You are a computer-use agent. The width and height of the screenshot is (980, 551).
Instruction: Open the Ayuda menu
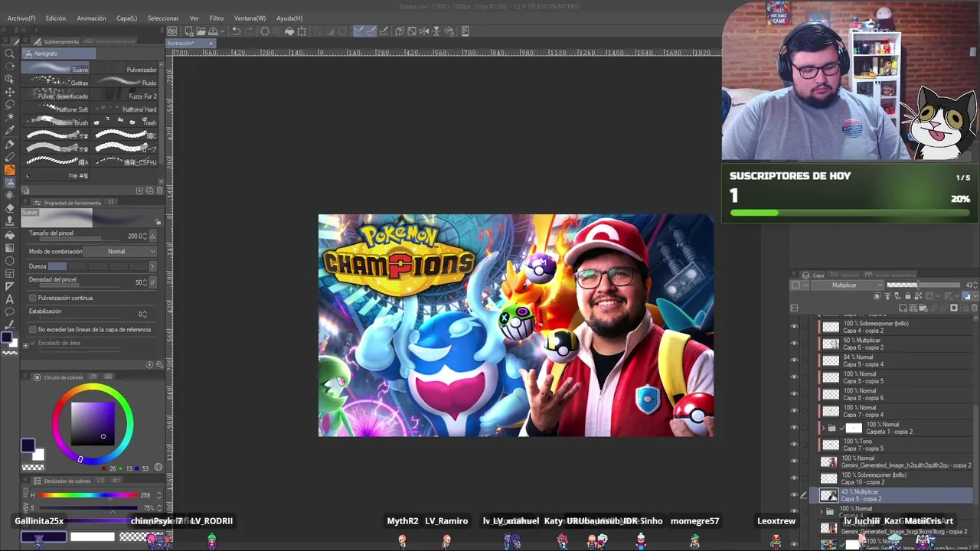(289, 18)
